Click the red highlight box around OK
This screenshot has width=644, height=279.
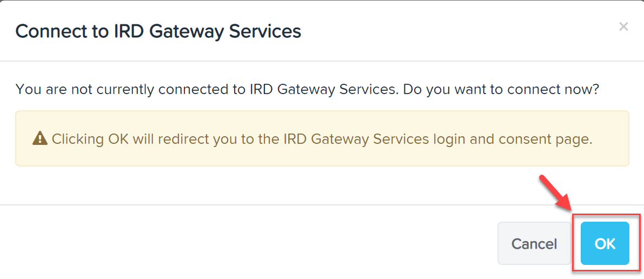pyautogui.click(x=606, y=242)
